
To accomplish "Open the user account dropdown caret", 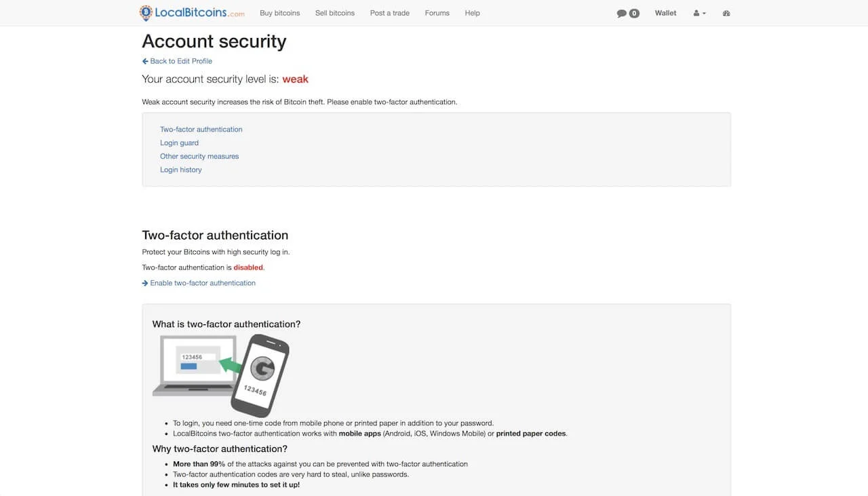I will (x=703, y=14).
